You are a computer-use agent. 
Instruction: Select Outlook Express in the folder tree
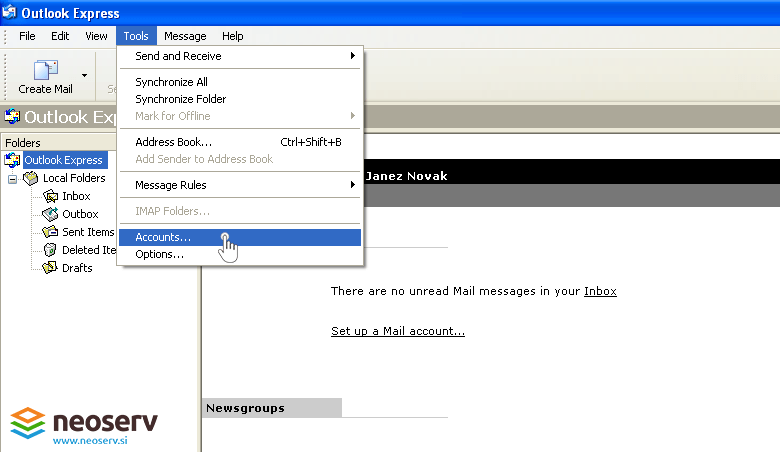(63, 160)
